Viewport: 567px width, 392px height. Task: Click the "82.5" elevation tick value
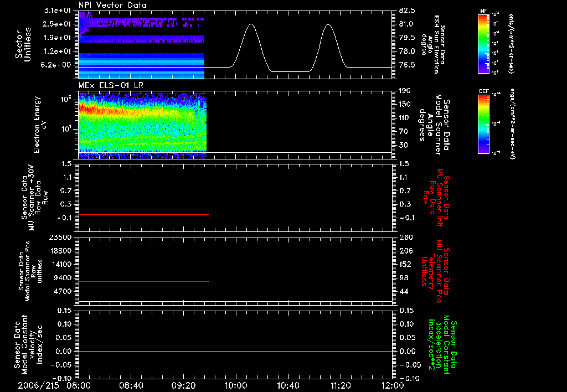(407, 11)
